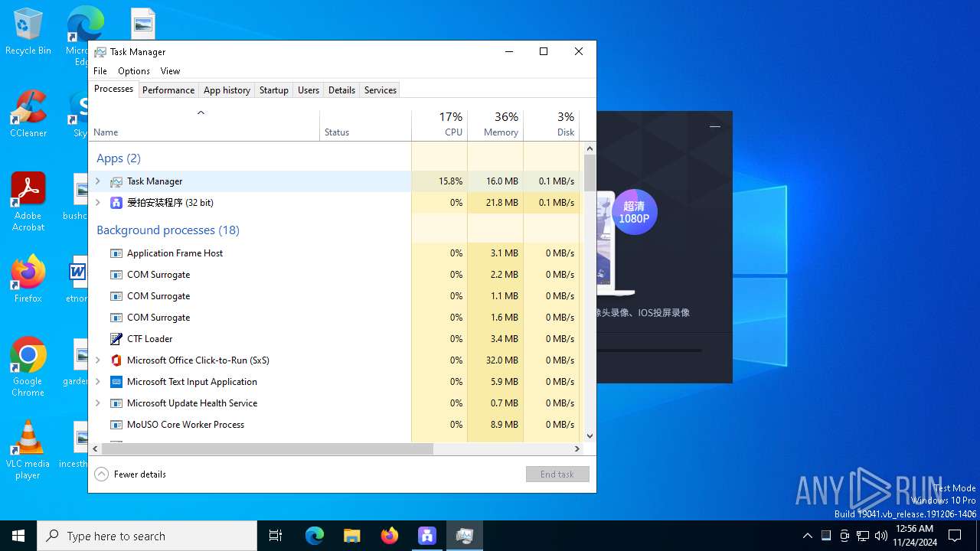Open File Explorer from the taskbar
Viewport: 980px width, 551px height.
[351, 536]
